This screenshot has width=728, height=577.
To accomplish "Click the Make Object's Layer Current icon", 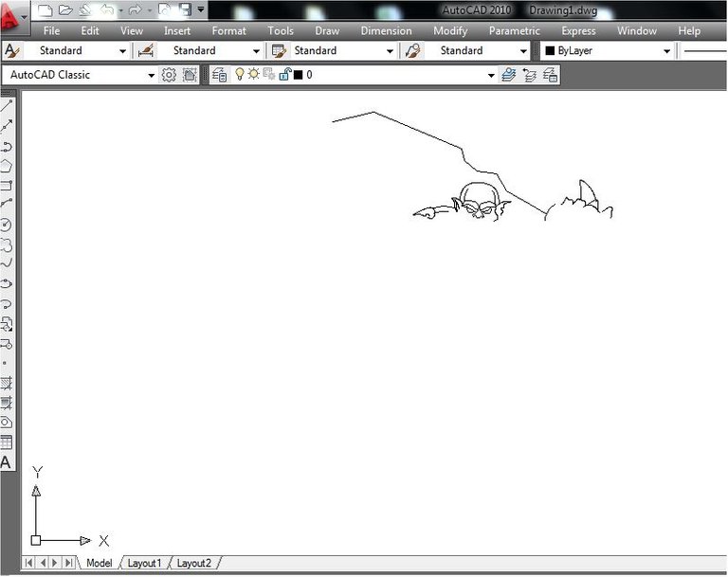I will (509, 75).
